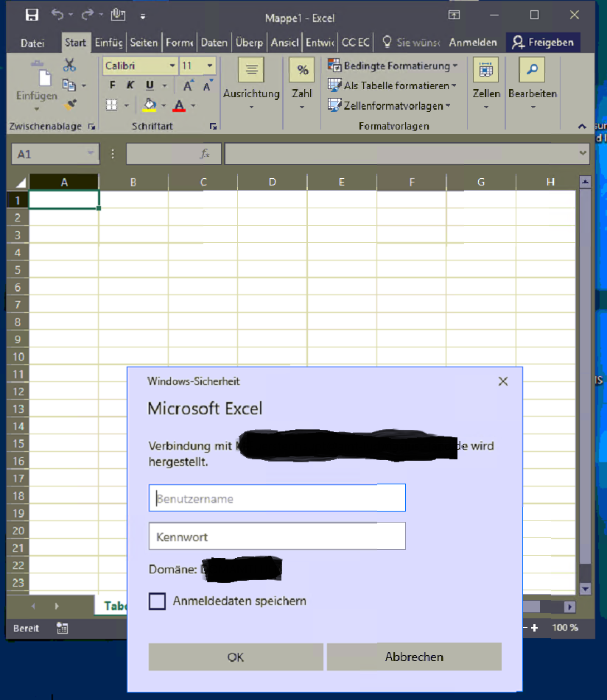The image size is (607, 700).
Task: Undo the last action
Action: pos(57,15)
